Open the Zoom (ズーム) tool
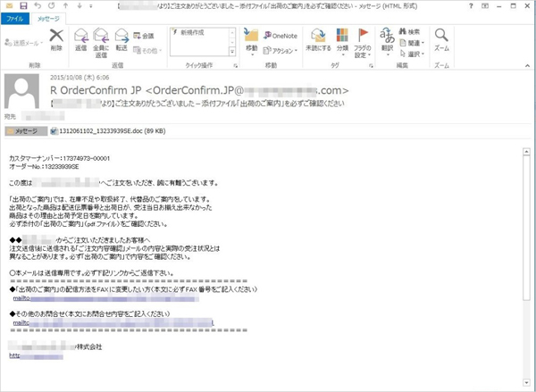 pos(441,40)
